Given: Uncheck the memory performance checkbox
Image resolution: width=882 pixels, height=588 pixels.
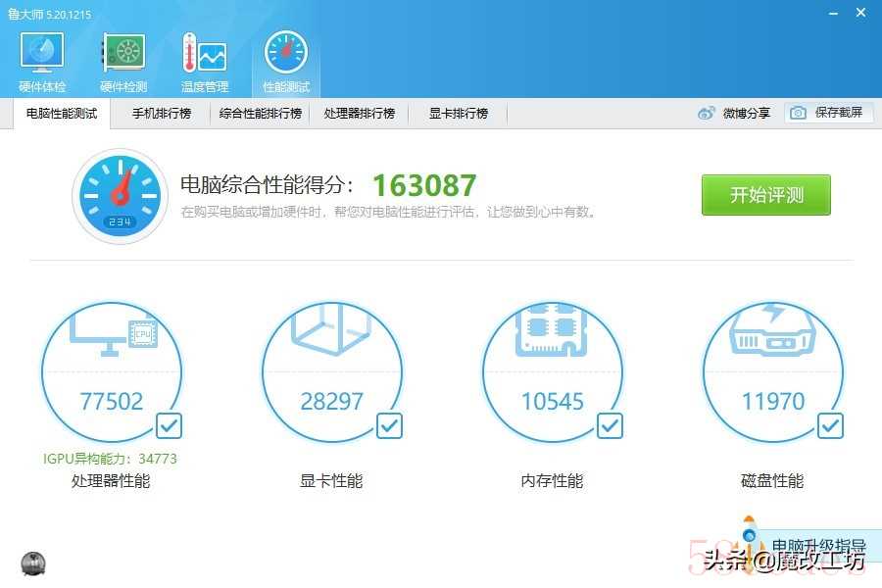Looking at the screenshot, I should 610,426.
